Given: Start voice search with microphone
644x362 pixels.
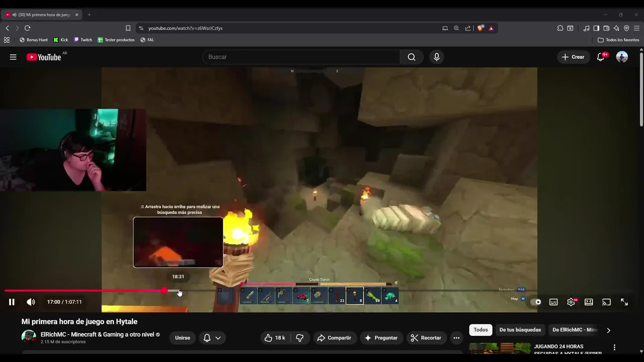Looking at the screenshot, I should click(437, 57).
